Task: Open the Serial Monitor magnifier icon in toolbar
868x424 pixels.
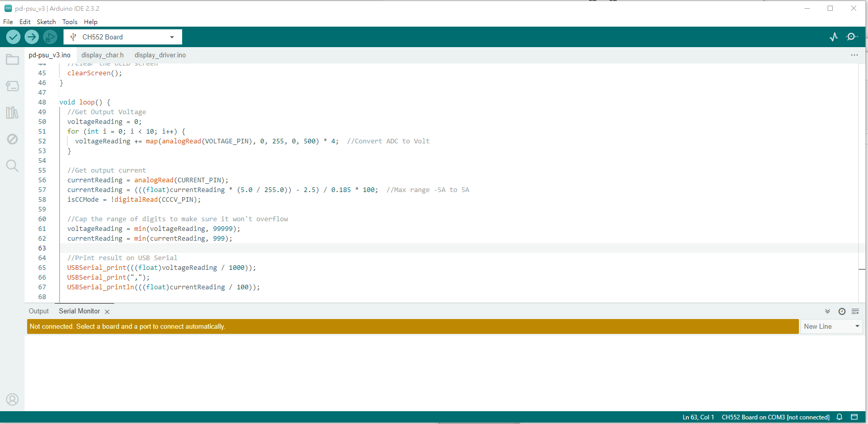Action: click(852, 37)
